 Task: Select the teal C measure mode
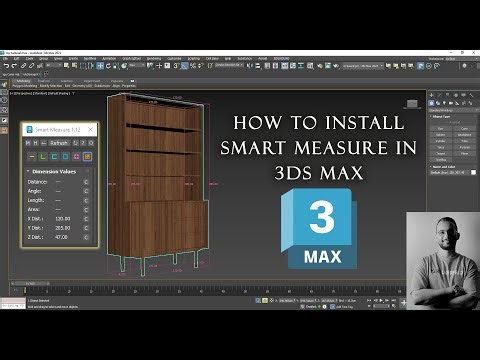click(x=54, y=157)
